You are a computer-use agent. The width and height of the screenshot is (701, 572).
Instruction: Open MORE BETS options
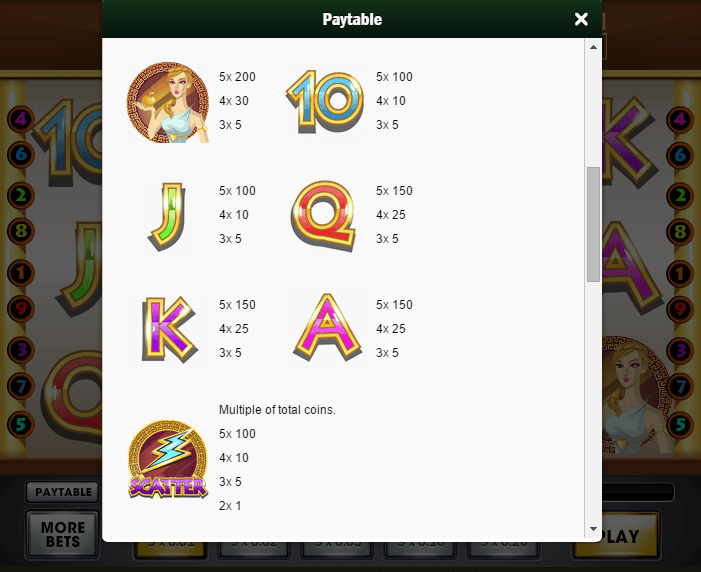pos(63,534)
